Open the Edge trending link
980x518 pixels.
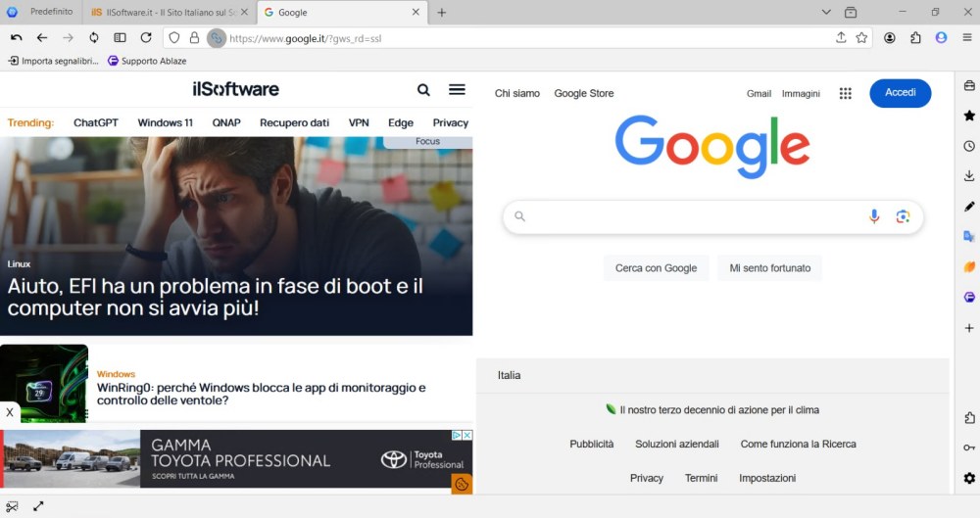coord(401,122)
